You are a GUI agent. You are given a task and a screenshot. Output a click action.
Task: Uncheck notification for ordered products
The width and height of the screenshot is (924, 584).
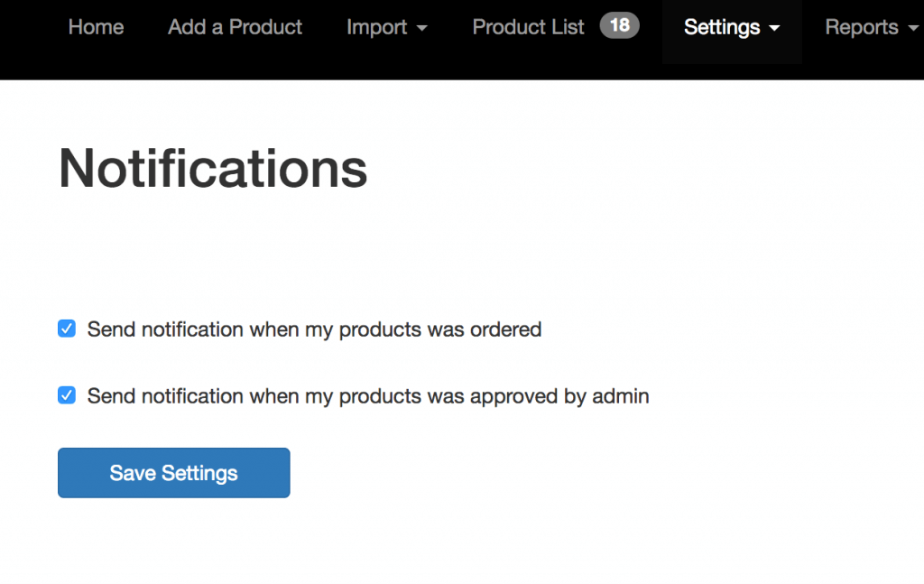(x=66, y=329)
